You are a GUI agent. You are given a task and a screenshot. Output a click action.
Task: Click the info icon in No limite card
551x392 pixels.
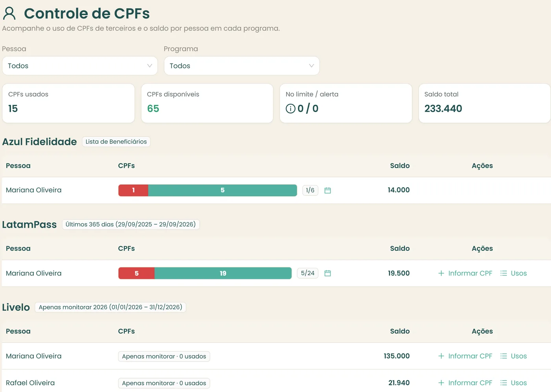tap(290, 109)
